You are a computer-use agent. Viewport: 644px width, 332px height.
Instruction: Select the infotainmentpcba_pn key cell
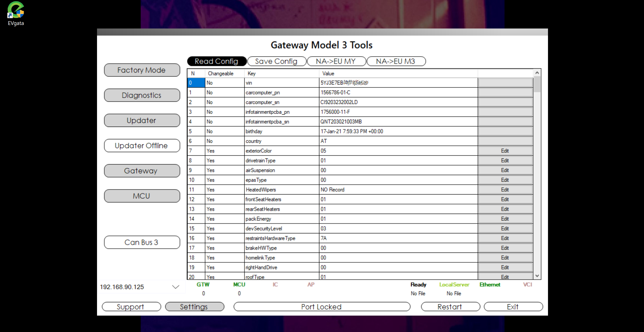[x=282, y=112]
